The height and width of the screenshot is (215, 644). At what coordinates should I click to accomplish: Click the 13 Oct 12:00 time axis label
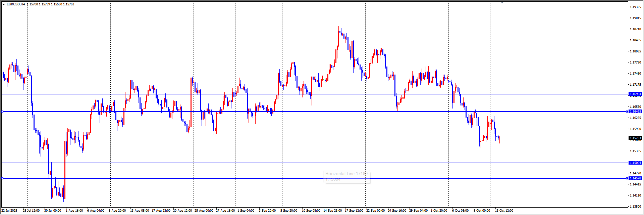(504, 211)
